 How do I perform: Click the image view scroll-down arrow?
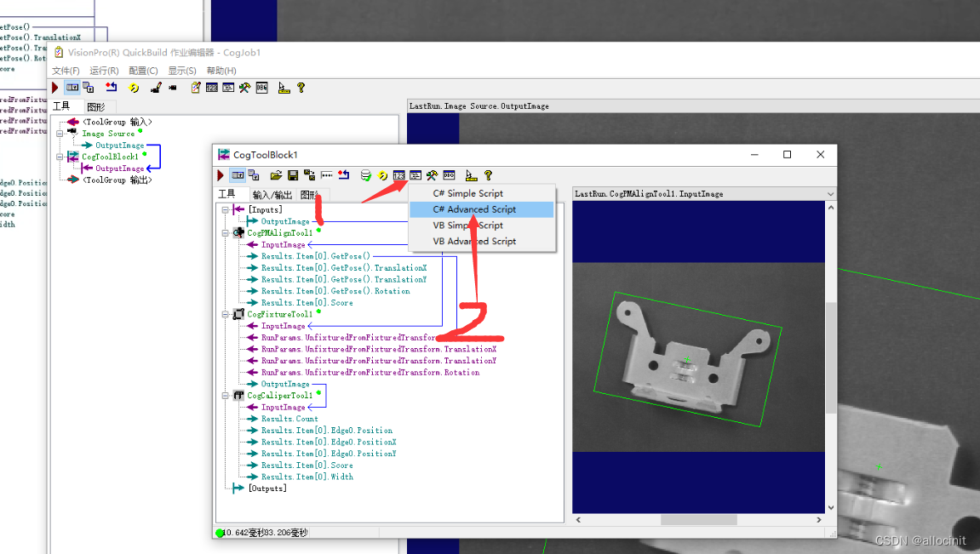pyautogui.click(x=831, y=508)
